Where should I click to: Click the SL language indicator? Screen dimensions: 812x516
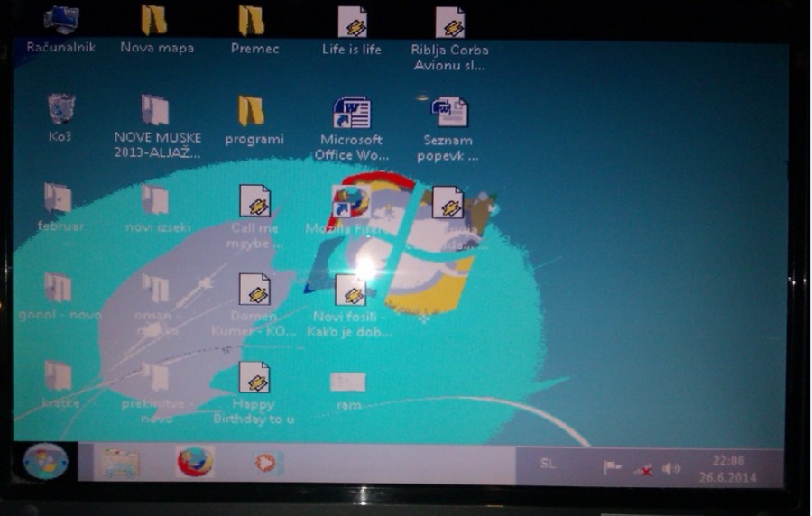(x=548, y=464)
